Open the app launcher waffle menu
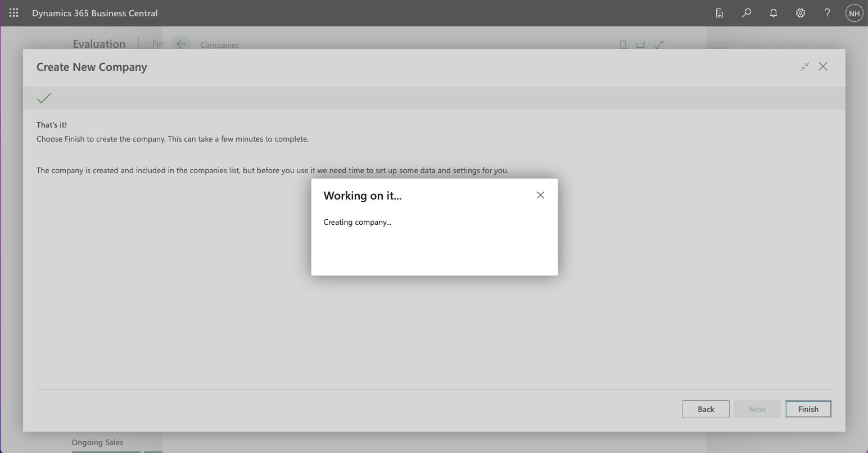The width and height of the screenshot is (868, 453). click(x=14, y=13)
